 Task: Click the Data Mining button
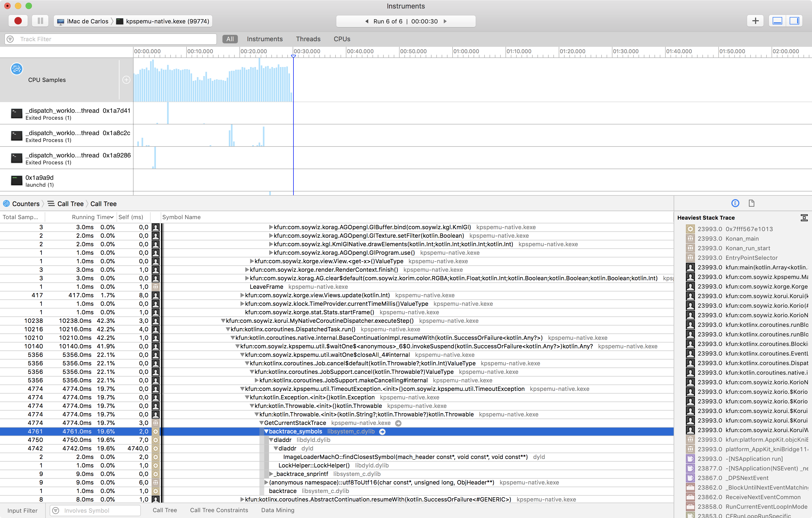coord(277,510)
